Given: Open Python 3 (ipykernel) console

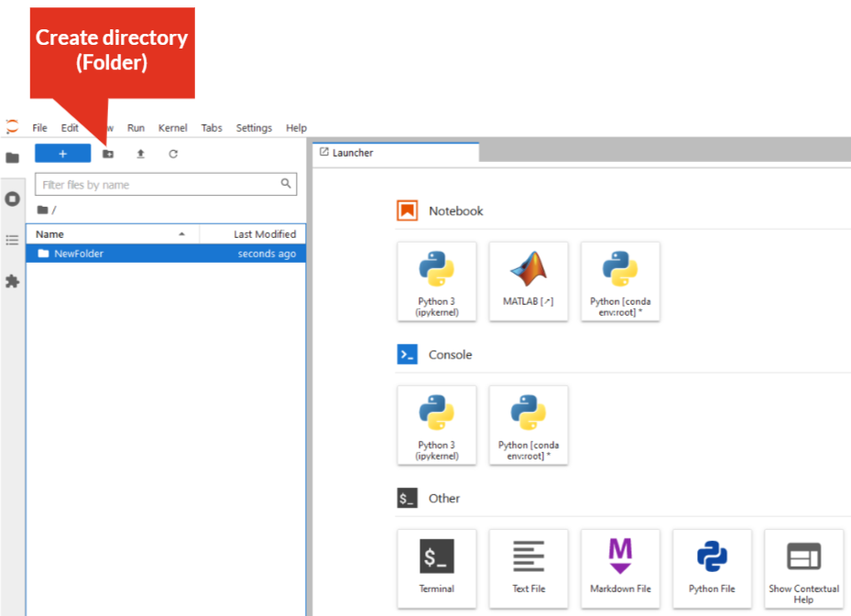Looking at the screenshot, I should coord(437,426).
